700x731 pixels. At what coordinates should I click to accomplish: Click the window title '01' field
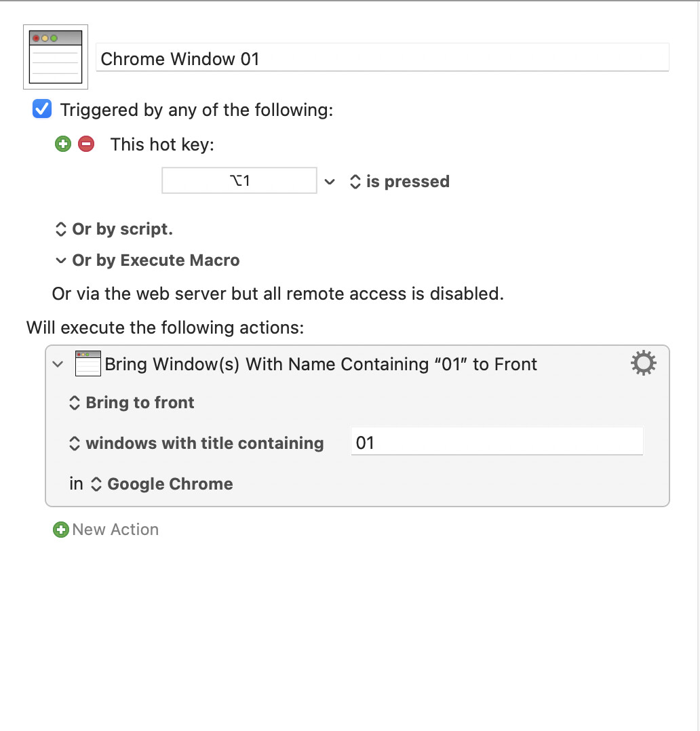click(497, 441)
